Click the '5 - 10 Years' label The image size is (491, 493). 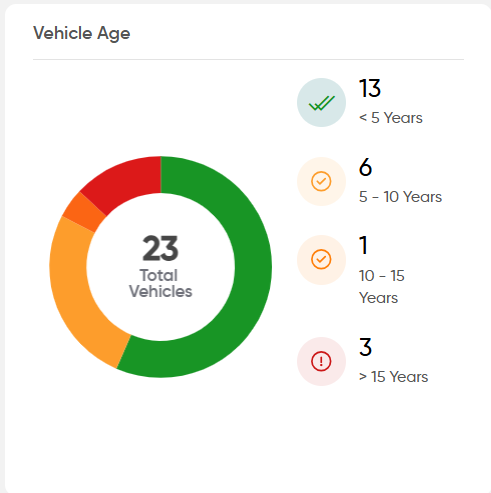coord(400,197)
